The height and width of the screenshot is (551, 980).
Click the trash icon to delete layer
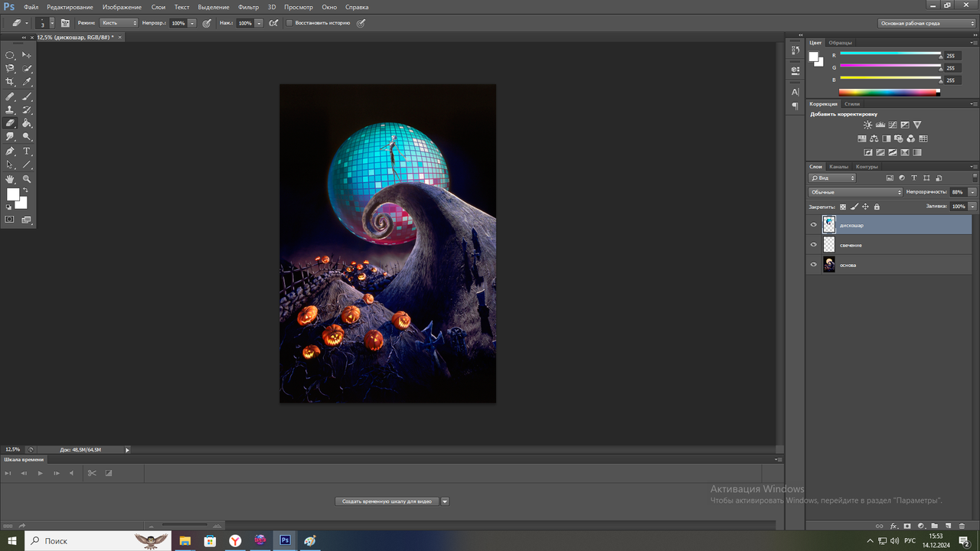[962, 526]
